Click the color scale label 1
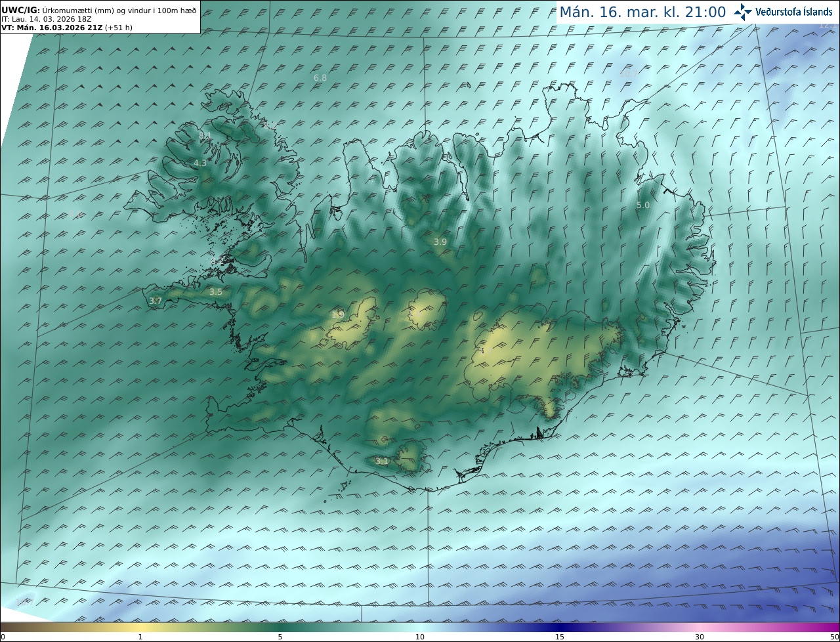The height and width of the screenshot is (642, 840). (x=140, y=637)
